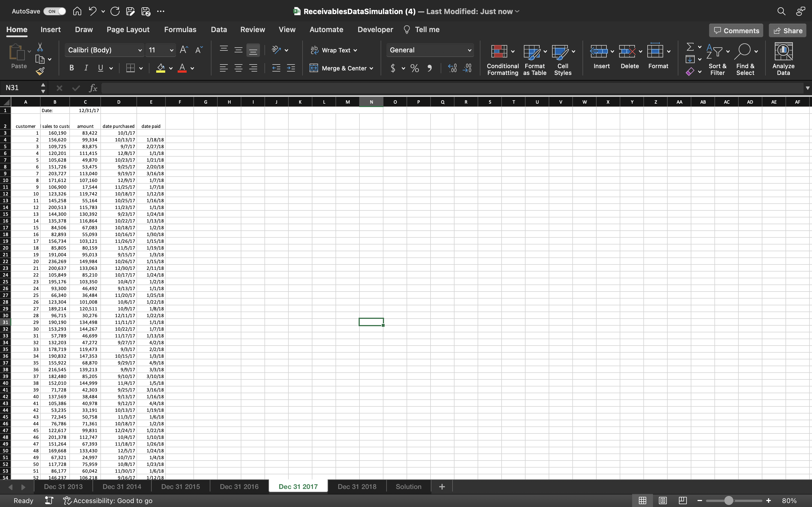Image resolution: width=812 pixels, height=507 pixels.
Task: Switch to Page Layout view in status bar
Action: point(662,500)
